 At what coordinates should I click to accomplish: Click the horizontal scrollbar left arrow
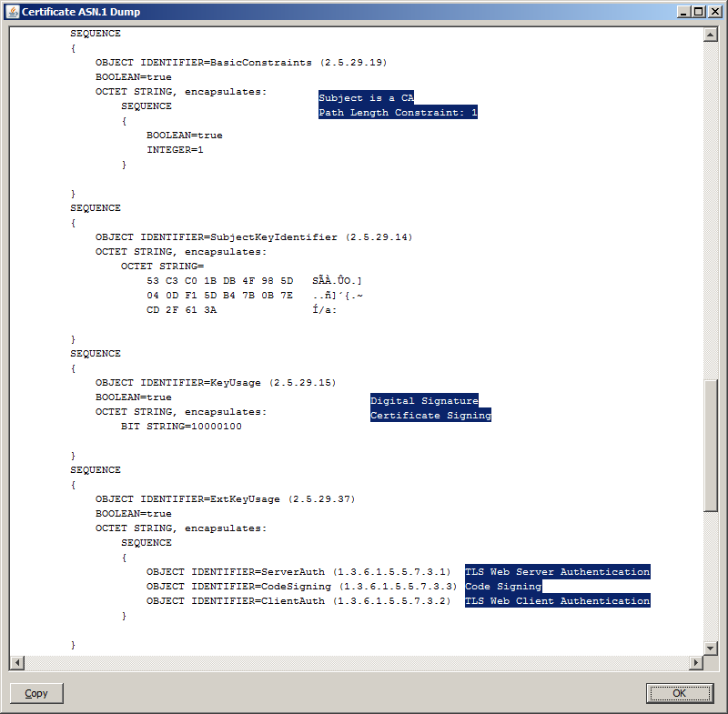pyautogui.click(x=16, y=662)
